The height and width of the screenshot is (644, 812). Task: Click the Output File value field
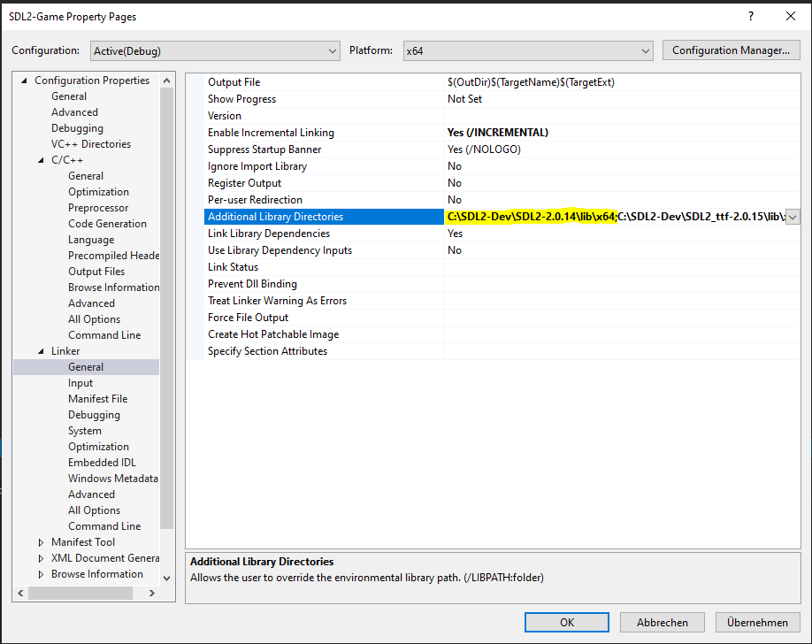(x=619, y=82)
